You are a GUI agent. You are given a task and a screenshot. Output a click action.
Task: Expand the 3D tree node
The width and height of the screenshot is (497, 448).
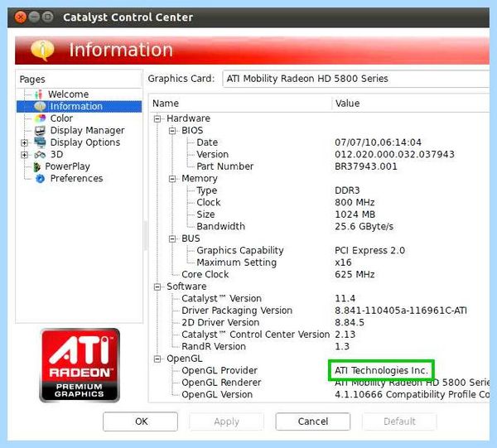coord(24,155)
